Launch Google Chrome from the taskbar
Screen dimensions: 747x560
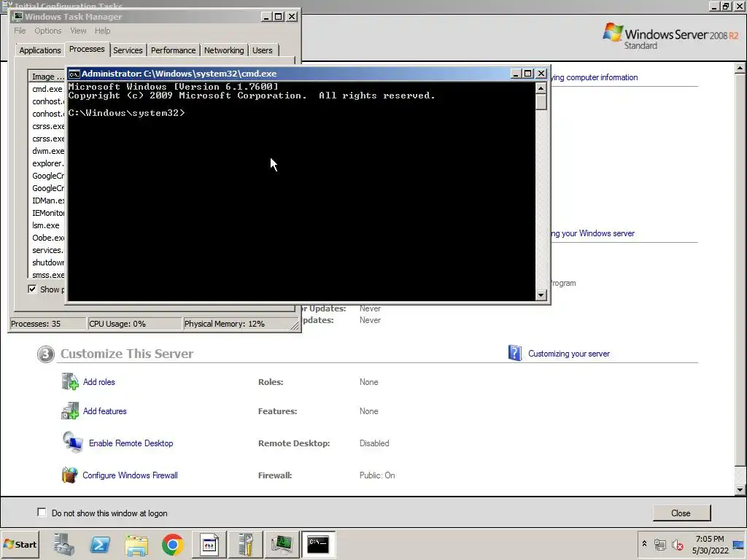172,544
